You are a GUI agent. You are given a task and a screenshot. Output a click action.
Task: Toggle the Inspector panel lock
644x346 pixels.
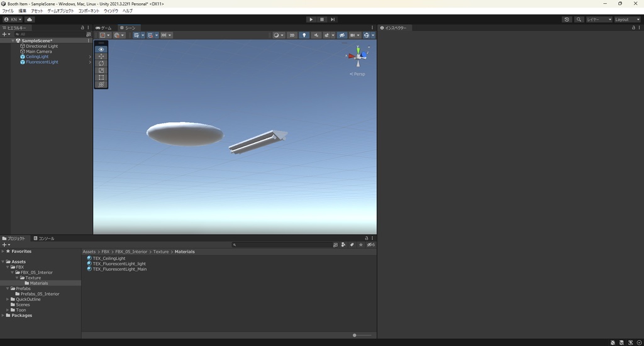633,28
